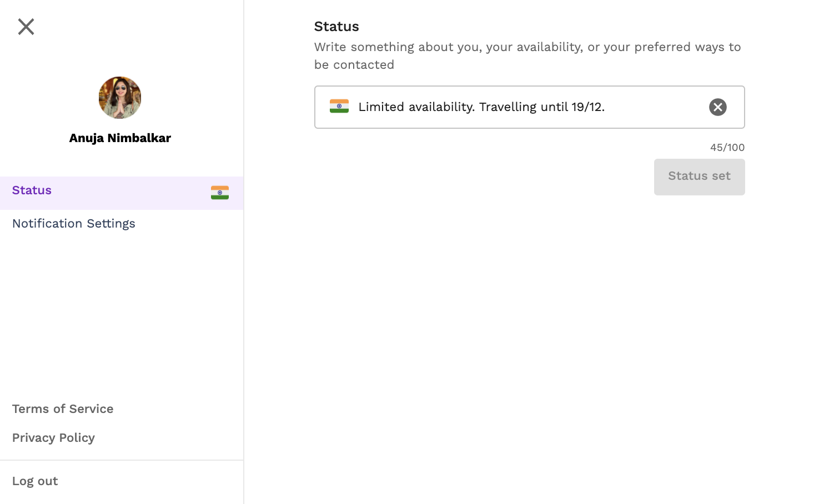The width and height of the screenshot is (814, 504).
Task: Click the Status set button
Action: (x=699, y=177)
